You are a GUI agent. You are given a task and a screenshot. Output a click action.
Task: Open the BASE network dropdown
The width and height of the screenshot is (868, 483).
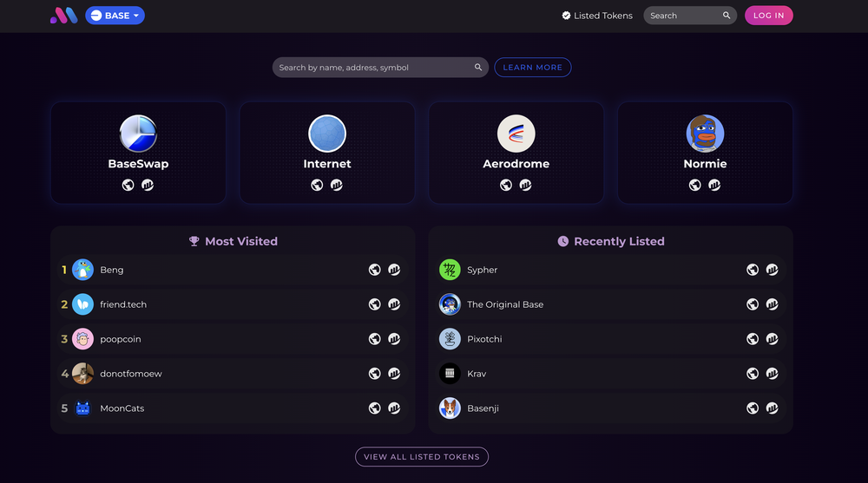click(115, 16)
